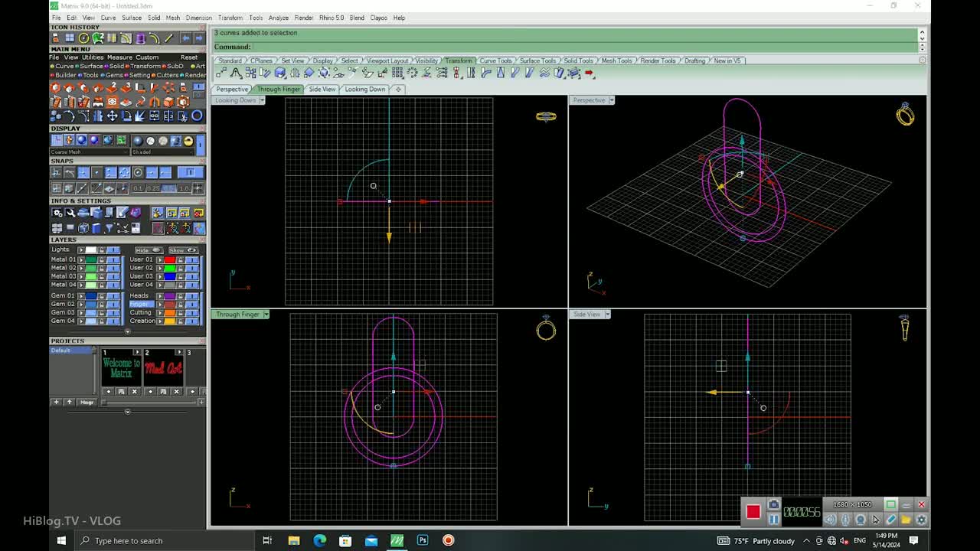Click the gold ring icon in Icon History
This screenshot has height=551, width=980.
point(83,37)
